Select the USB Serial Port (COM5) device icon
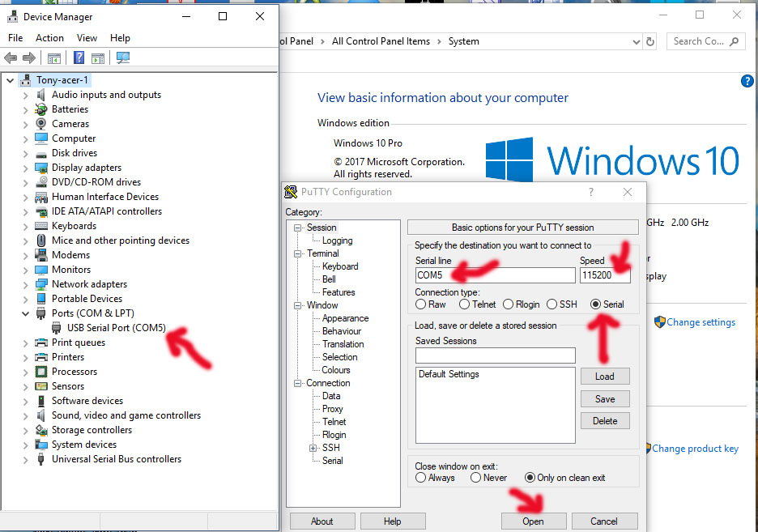 point(57,328)
